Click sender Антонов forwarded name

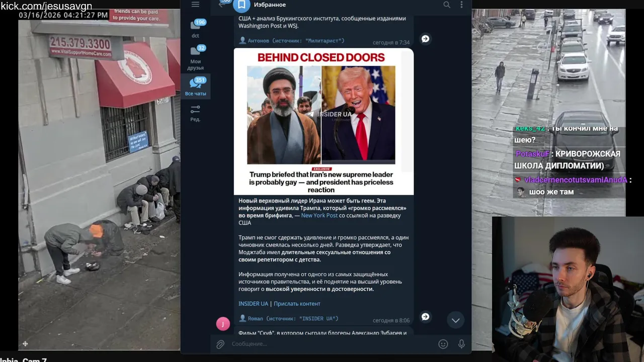coord(258,40)
